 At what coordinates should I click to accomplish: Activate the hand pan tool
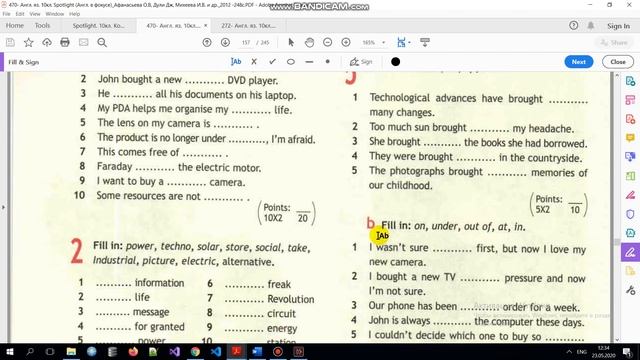tap(309, 42)
